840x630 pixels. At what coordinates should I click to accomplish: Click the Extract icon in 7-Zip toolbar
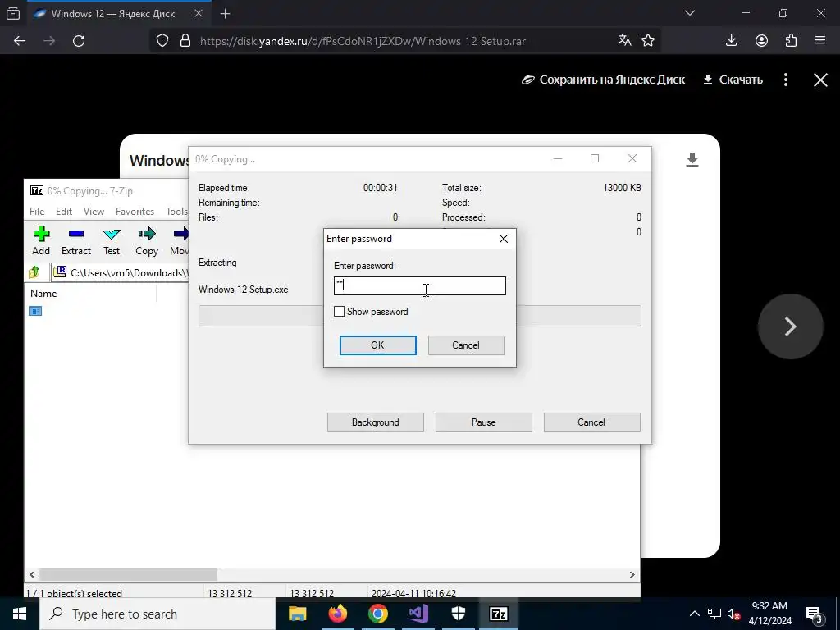coord(76,234)
